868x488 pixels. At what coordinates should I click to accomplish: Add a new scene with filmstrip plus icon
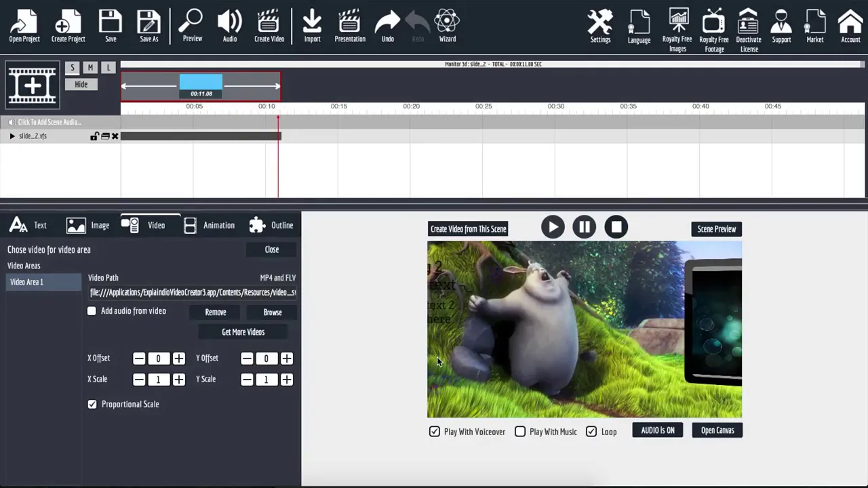[33, 85]
